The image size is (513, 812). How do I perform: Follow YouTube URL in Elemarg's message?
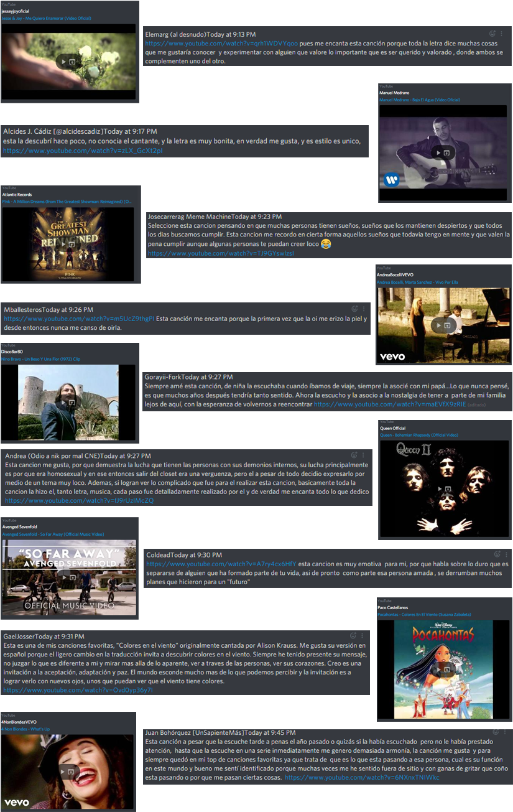pyautogui.click(x=221, y=44)
